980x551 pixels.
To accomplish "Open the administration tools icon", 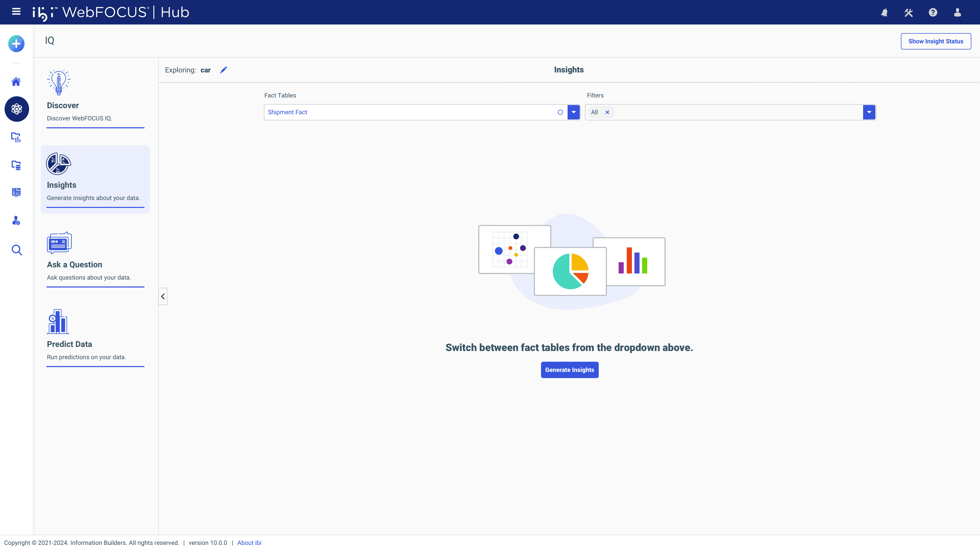I will 909,12.
